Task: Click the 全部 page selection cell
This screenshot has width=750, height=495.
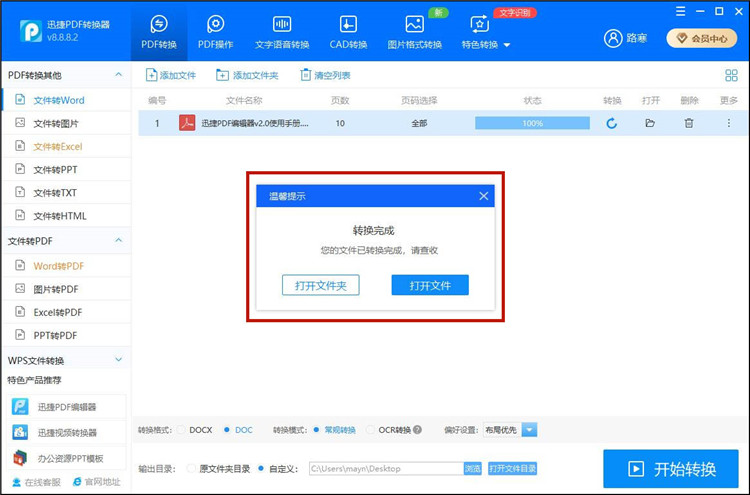Action: pyautogui.click(x=419, y=123)
